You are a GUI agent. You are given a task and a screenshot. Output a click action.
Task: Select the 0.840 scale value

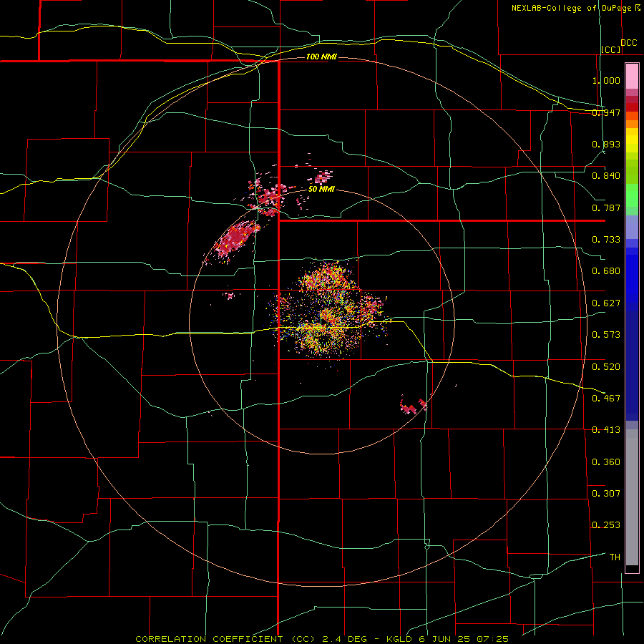(606, 176)
